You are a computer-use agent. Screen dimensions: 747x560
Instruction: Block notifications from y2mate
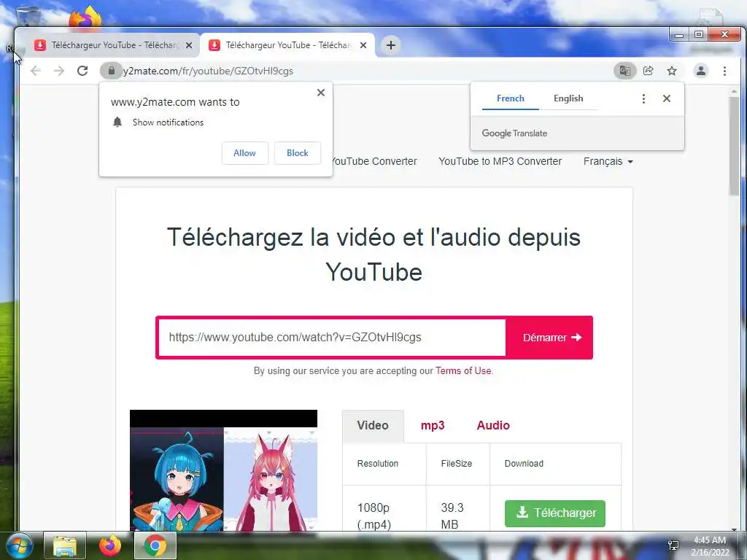click(x=298, y=153)
